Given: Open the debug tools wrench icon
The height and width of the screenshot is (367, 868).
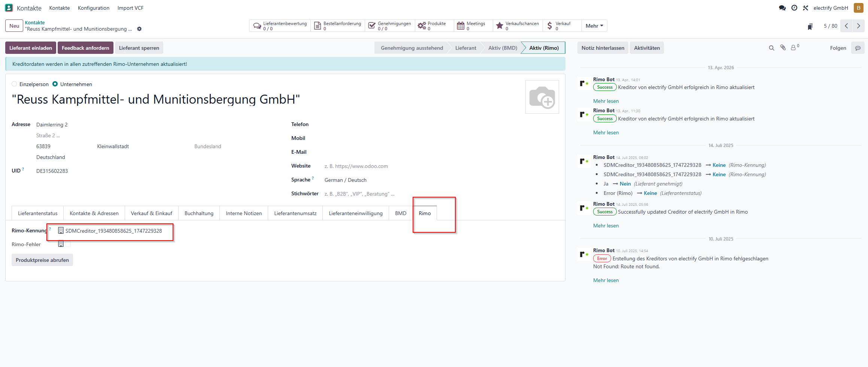Looking at the screenshot, I should click(x=805, y=8).
